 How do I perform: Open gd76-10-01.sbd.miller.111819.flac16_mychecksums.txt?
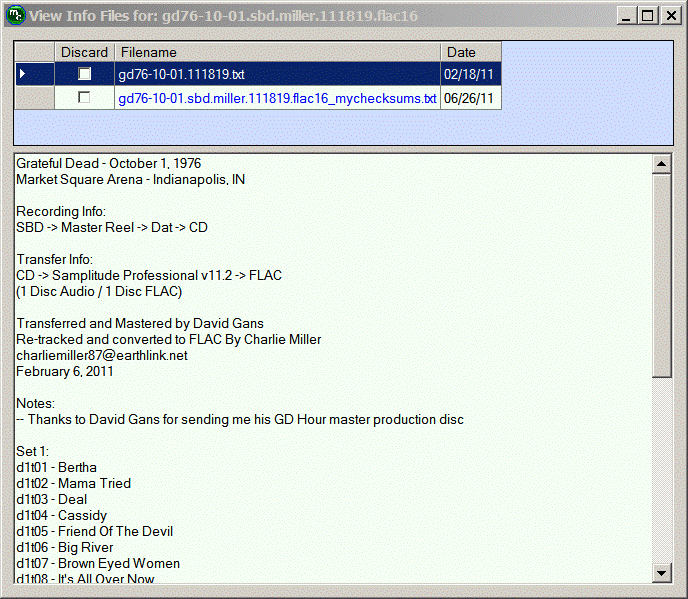277,98
